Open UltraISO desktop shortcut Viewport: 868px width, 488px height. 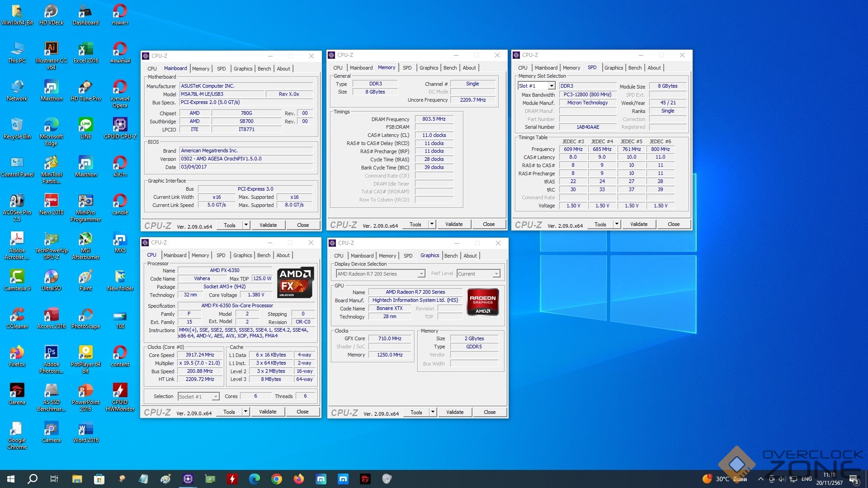(51, 280)
